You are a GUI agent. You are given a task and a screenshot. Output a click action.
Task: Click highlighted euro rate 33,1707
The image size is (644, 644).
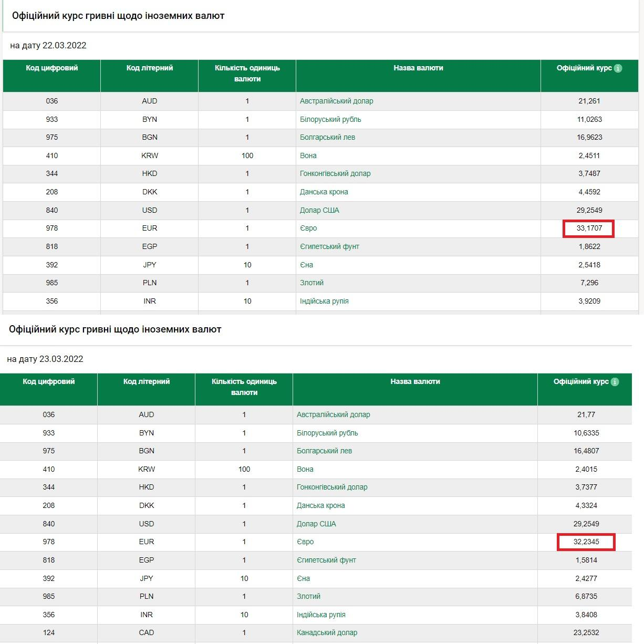pos(589,228)
